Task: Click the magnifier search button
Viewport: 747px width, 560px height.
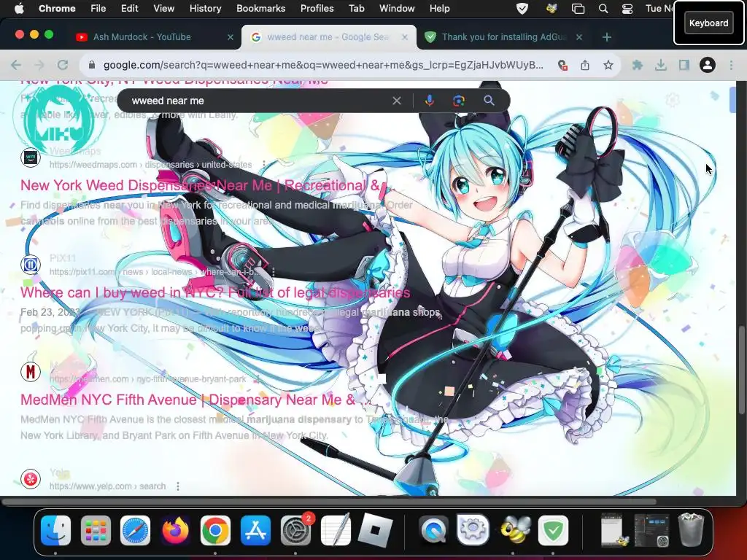Action: (x=489, y=101)
